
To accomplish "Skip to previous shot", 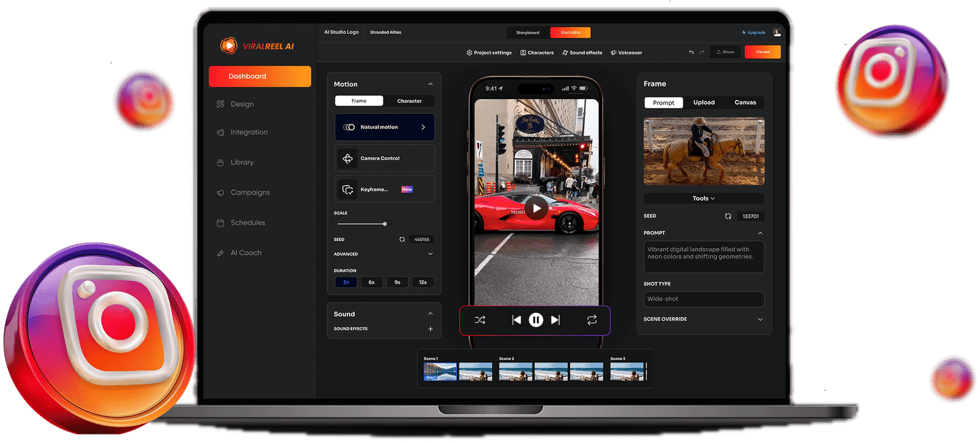I will [516, 320].
